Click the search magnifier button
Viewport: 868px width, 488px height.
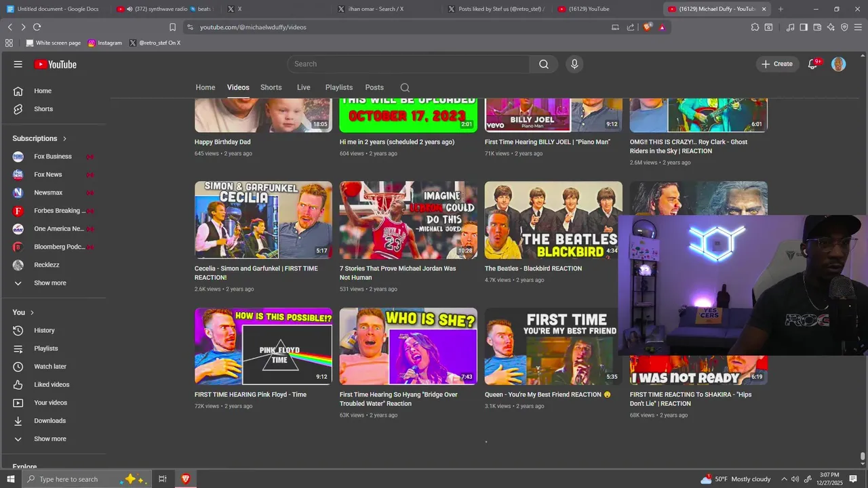click(544, 64)
